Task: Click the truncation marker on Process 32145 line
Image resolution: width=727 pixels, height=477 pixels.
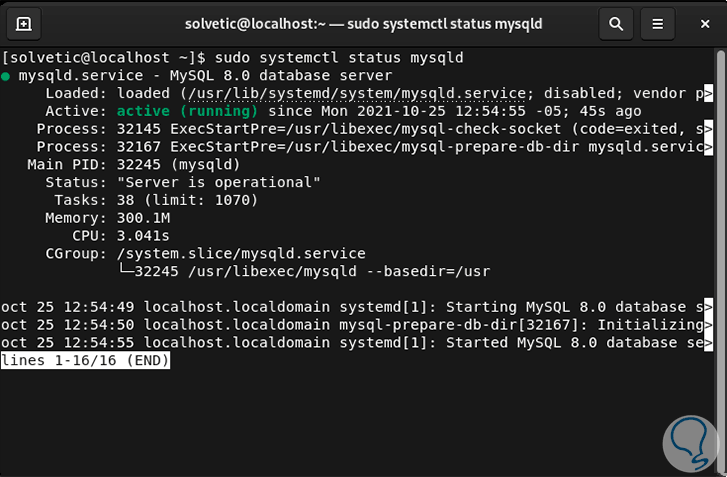Action: click(707, 129)
